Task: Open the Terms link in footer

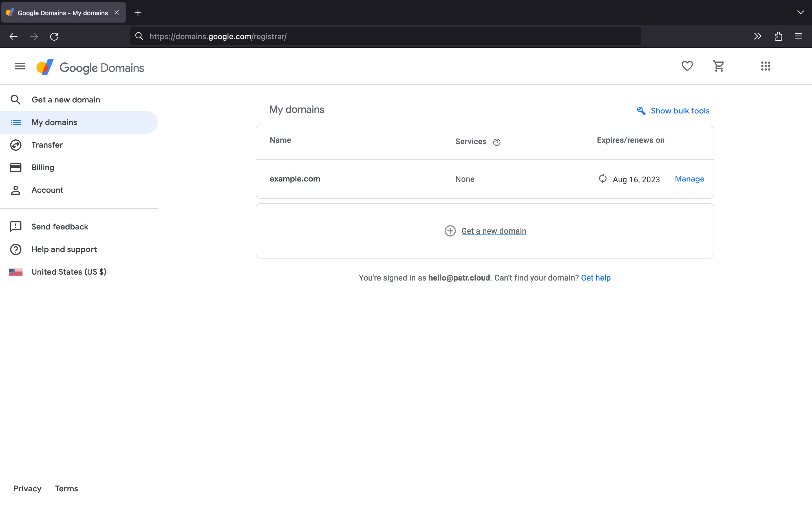Action: click(67, 489)
